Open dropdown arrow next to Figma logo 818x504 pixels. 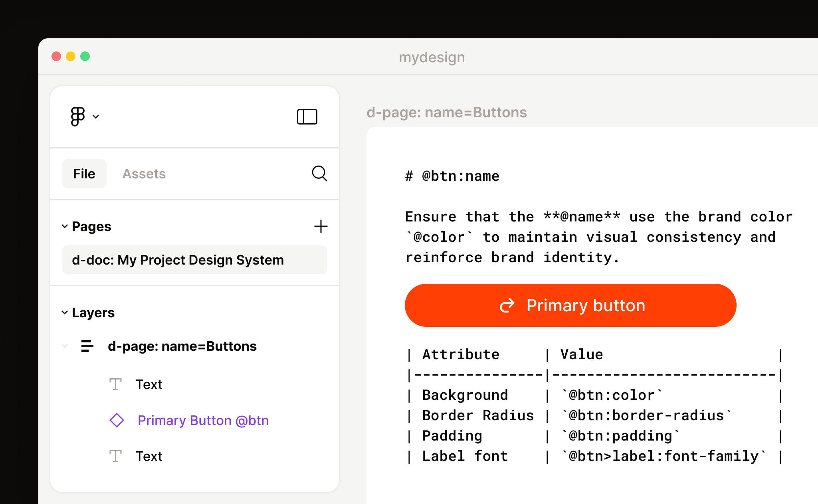point(96,117)
